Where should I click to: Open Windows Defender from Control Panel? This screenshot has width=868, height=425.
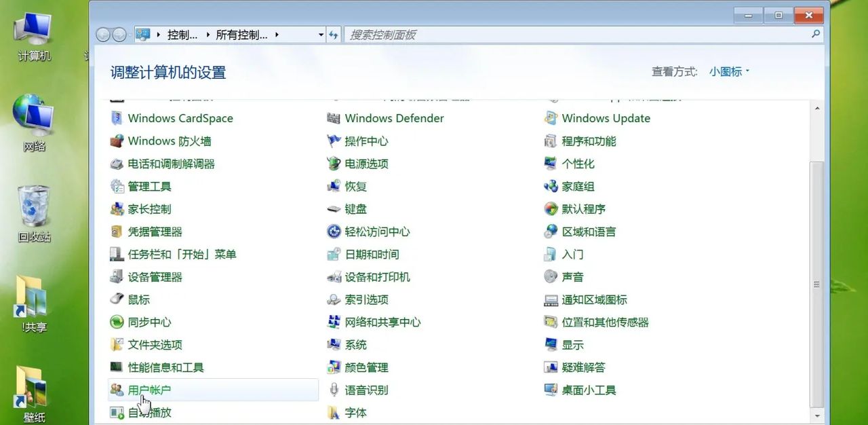pyautogui.click(x=393, y=118)
